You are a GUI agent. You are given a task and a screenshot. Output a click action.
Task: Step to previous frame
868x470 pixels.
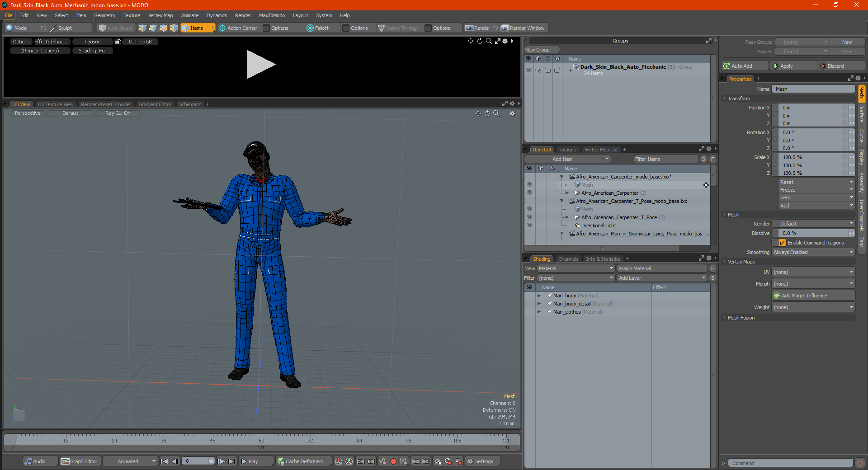(175, 461)
